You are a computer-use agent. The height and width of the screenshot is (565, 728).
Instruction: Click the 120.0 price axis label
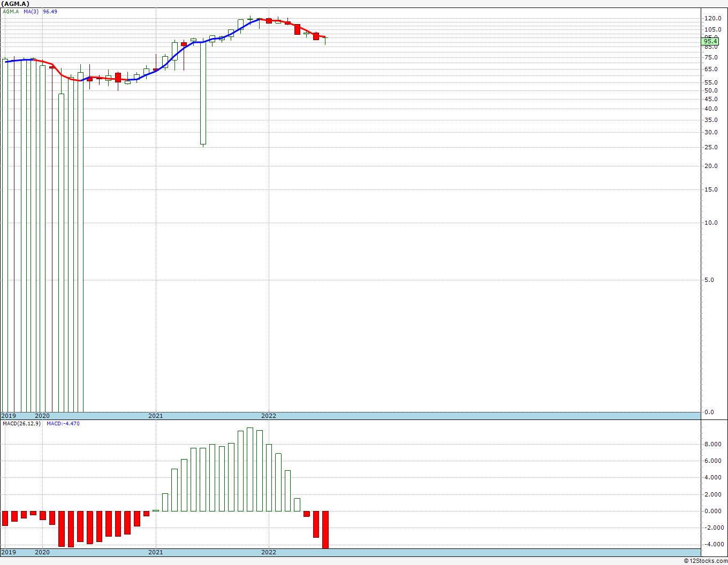712,18
